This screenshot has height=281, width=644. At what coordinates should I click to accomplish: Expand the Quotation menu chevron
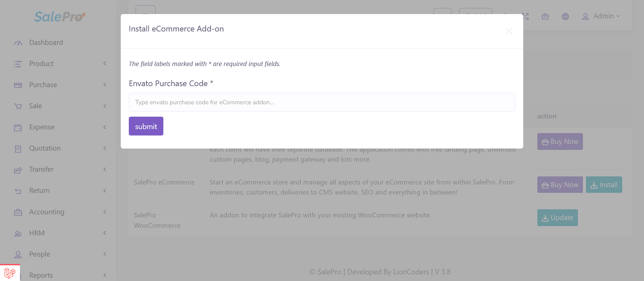(105, 148)
